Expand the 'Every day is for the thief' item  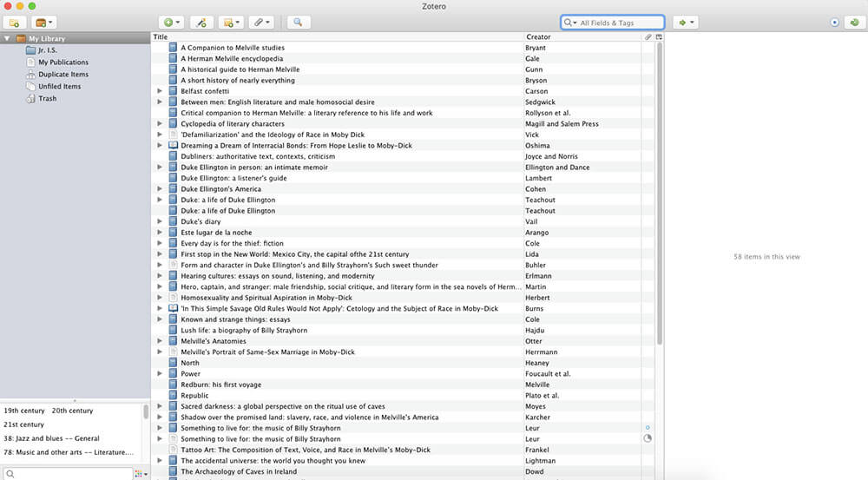(x=160, y=243)
